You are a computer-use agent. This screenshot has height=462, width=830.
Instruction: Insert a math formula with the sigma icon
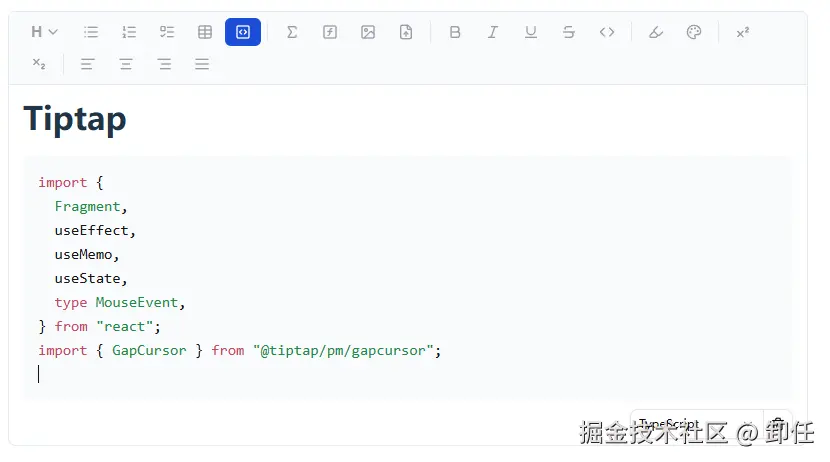pos(292,32)
